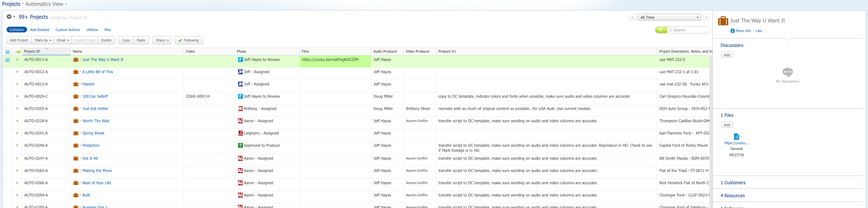Click the briefcase icon for Just The Way U Want It row
868x208 pixels.
[x=76, y=60]
